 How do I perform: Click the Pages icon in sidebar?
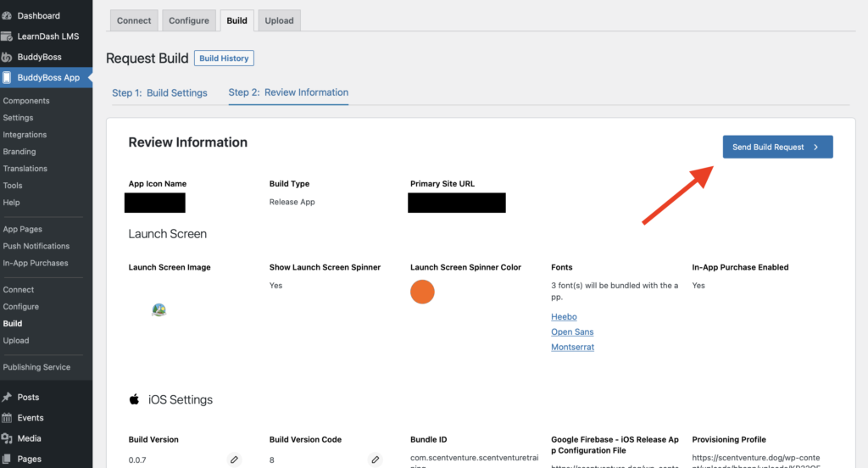(8, 459)
